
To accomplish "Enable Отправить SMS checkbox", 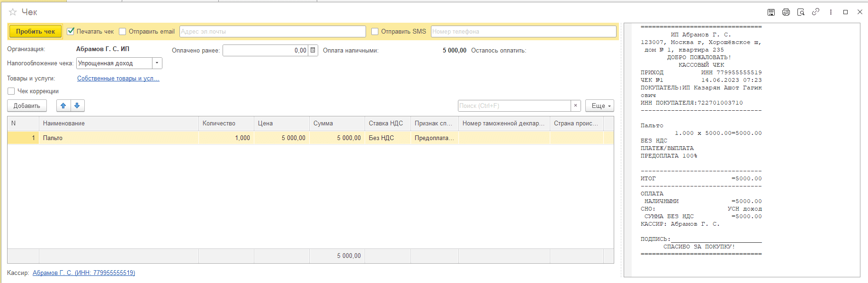I will point(375,31).
